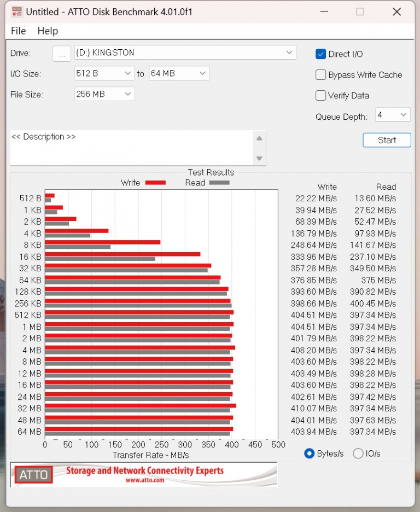The image size is (420, 512).
Task: Click the 4 KB row label in chart
Action: click(33, 234)
